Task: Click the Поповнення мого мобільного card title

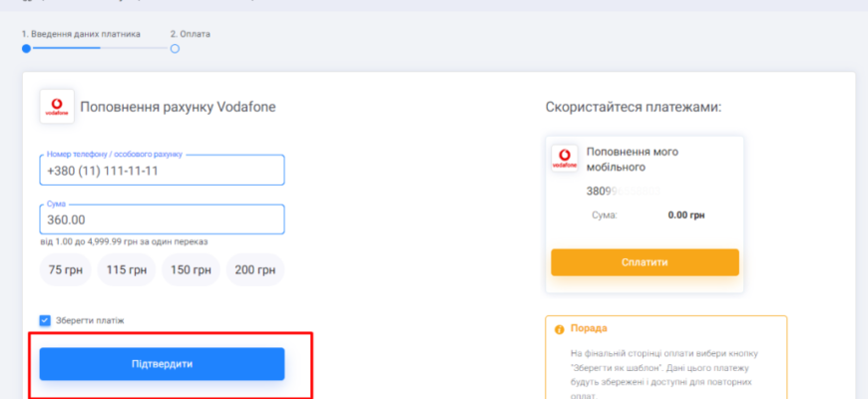Action: (633, 160)
